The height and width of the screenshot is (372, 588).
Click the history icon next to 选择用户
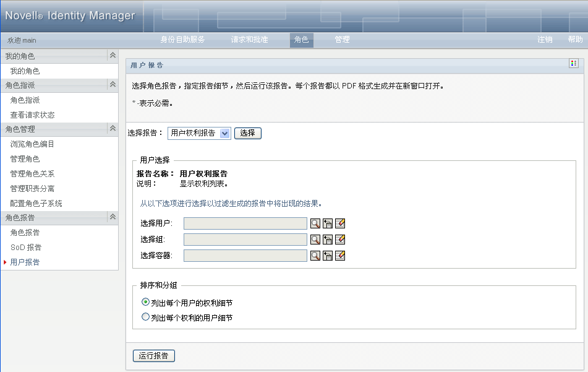click(x=328, y=223)
